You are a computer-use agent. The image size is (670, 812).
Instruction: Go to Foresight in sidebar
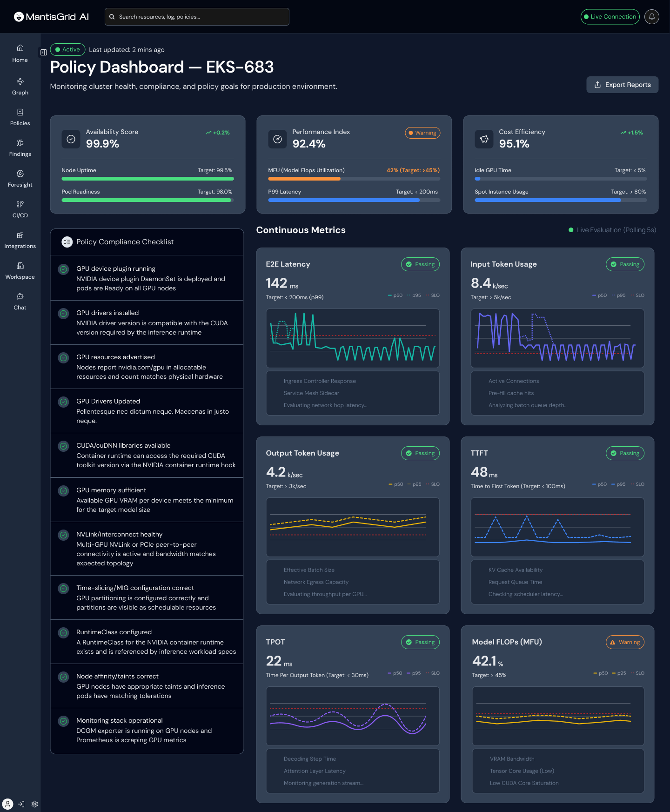click(x=20, y=179)
